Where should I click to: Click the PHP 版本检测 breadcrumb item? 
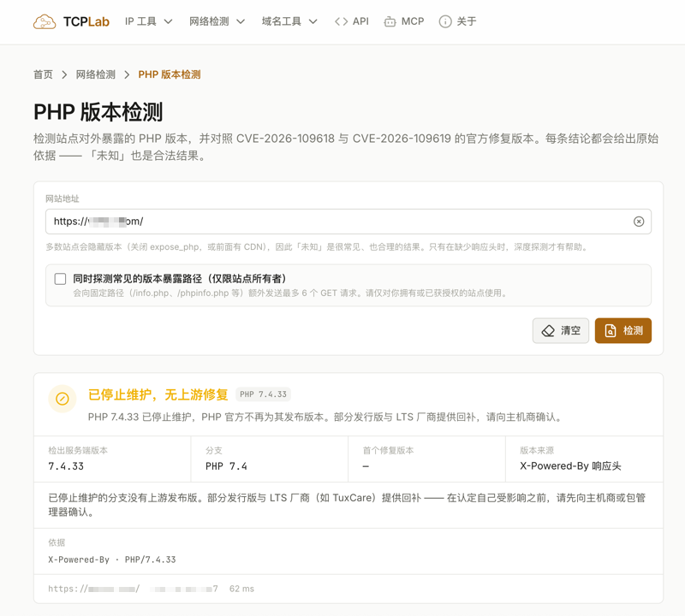tap(170, 74)
